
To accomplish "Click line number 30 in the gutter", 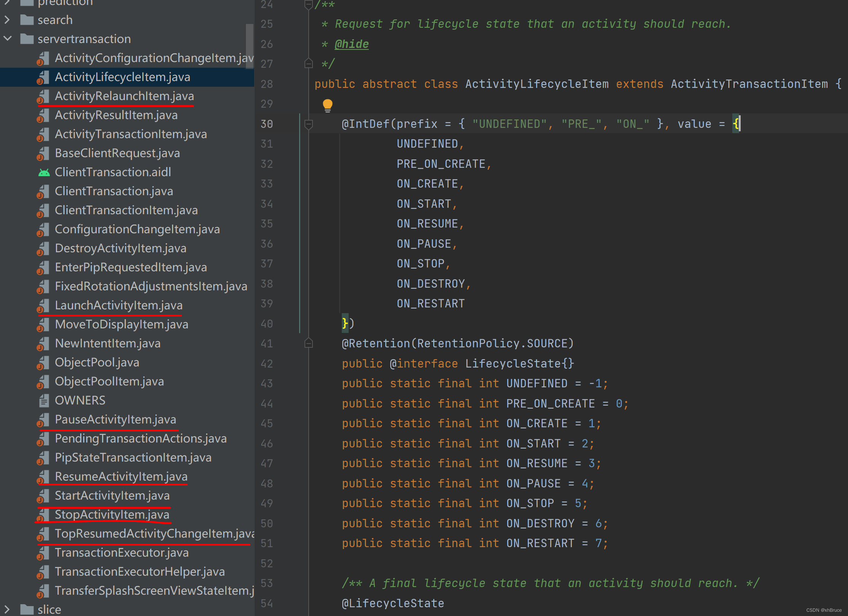I will coord(267,124).
